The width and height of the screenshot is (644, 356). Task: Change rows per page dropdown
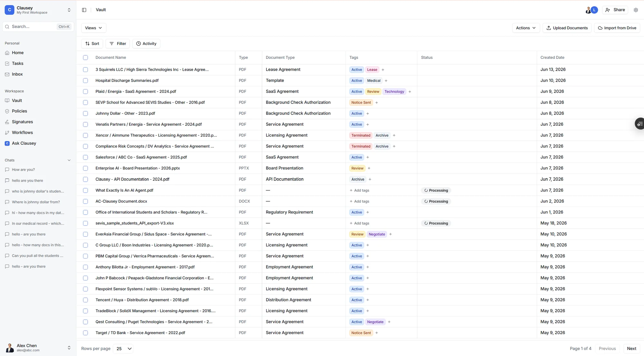(x=124, y=349)
